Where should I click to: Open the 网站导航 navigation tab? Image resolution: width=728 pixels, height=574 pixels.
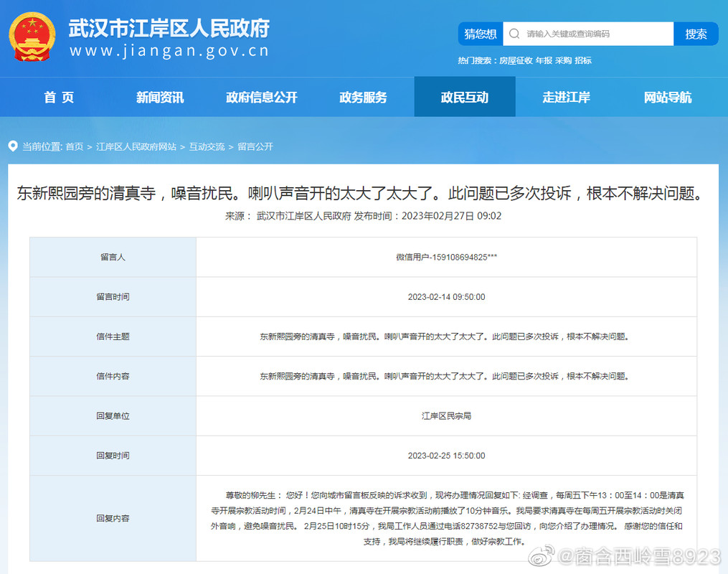668,97
